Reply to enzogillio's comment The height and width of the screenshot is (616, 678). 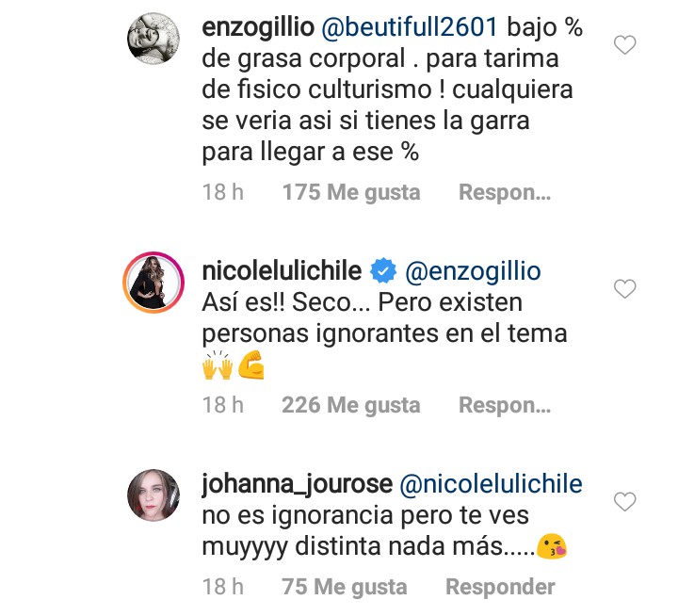coord(504,192)
